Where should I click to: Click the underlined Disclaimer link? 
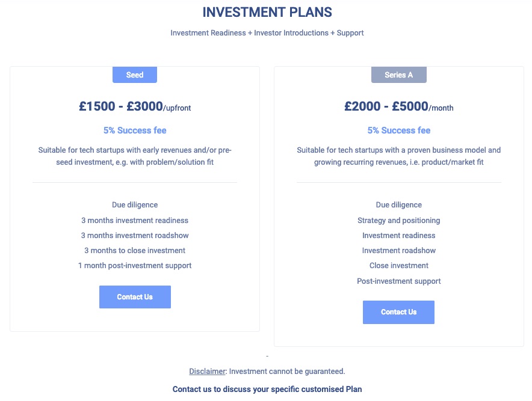pyautogui.click(x=206, y=372)
